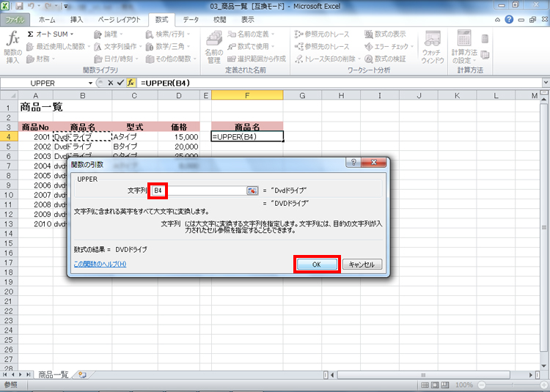Open Calculation Options (計算方法の設定)
The image size is (550, 392).
tap(464, 48)
